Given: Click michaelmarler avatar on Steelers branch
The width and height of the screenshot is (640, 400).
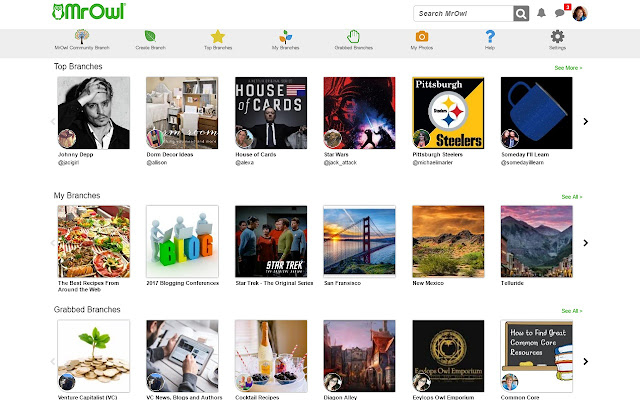Looking at the screenshot, I should (421, 139).
